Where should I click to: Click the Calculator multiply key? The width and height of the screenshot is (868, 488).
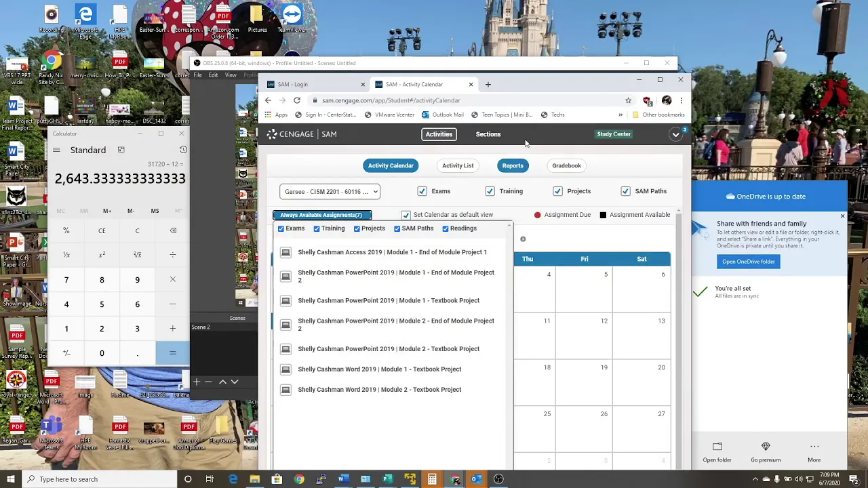(x=173, y=279)
